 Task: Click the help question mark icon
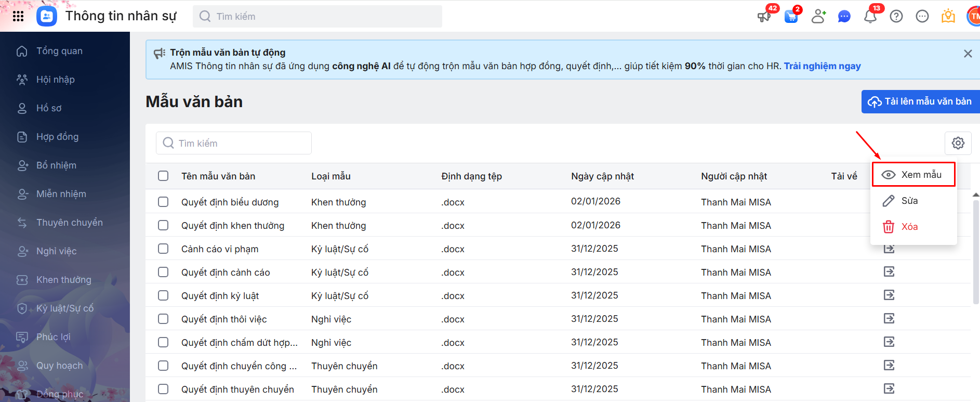click(896, 17)
